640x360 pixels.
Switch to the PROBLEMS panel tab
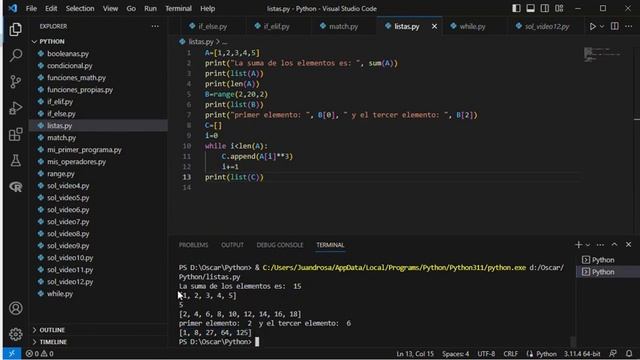[x=193, y=245]
